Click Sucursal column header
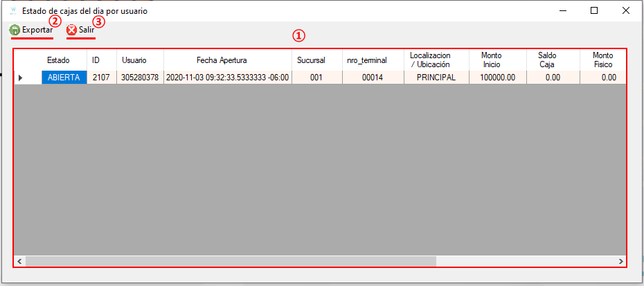The image size is (644, 286). point(317,60)
